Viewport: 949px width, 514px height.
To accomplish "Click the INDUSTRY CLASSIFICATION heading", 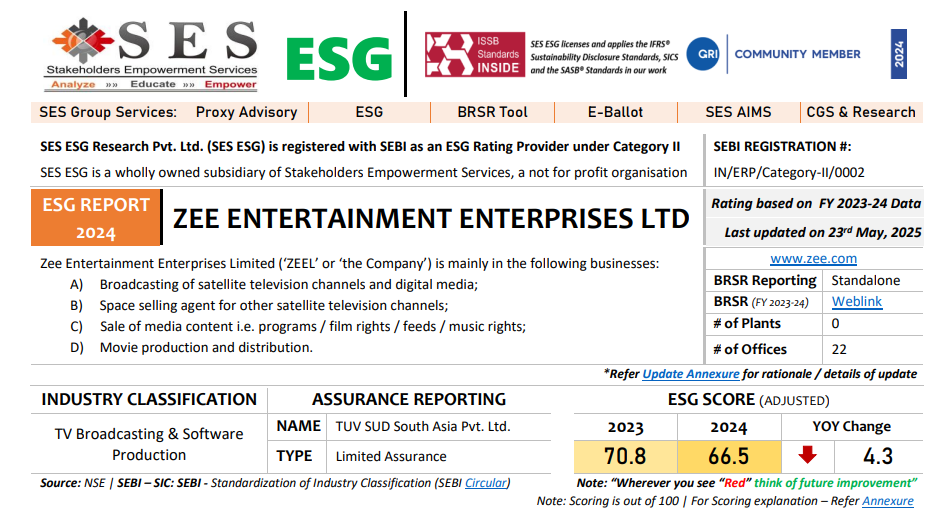I will click(149, 400).
